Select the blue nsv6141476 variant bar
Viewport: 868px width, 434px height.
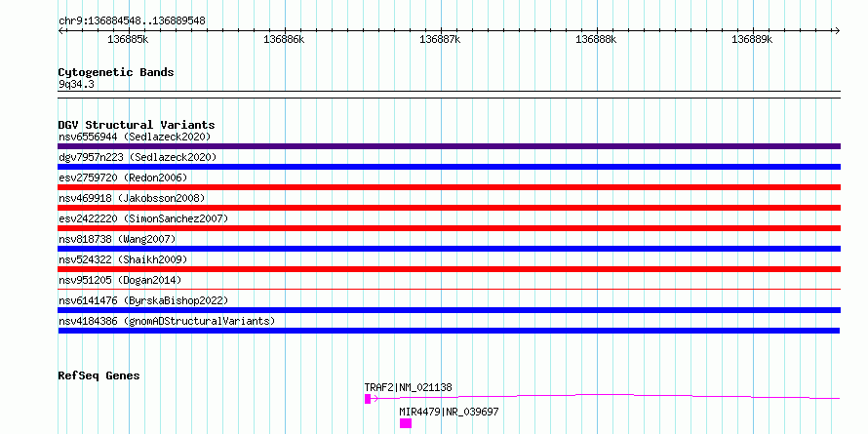(x=449, y=310)
